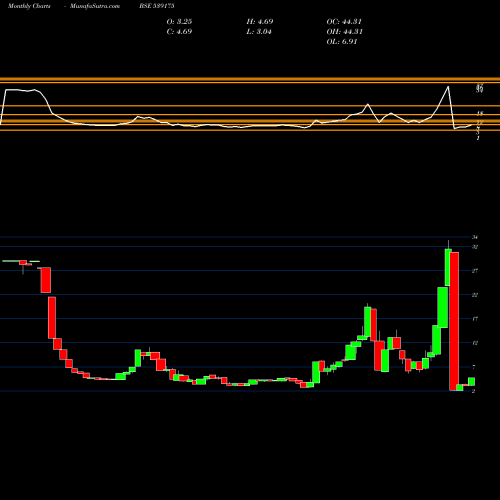Select the 'OH: 44.31' readout

pos(344,32)
